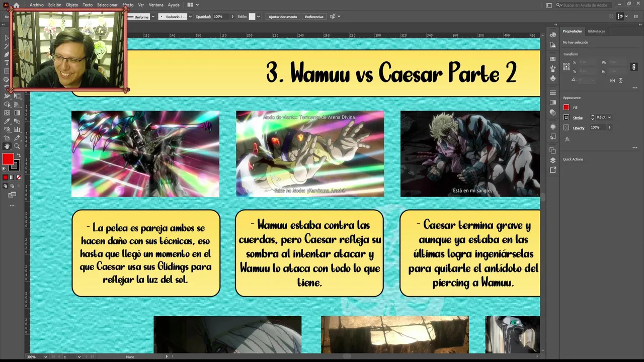Screen dimensions: 644x362
Task: Select the Perspective Grid tool
Action: tap(17, 105)
